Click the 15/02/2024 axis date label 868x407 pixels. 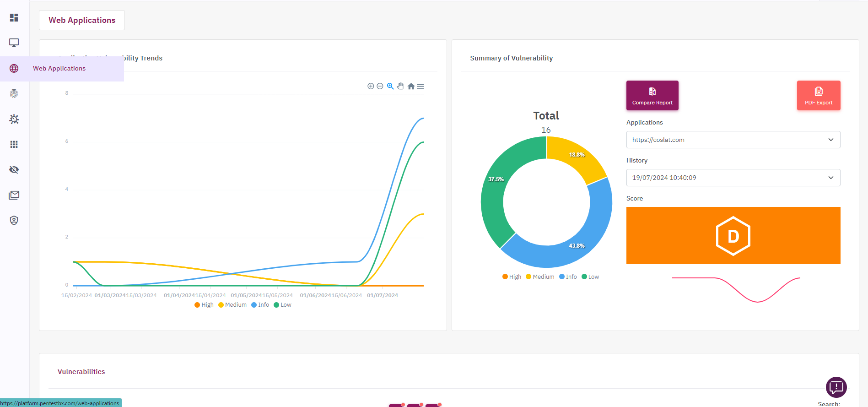pyautogui.click(x=76, y=295)
